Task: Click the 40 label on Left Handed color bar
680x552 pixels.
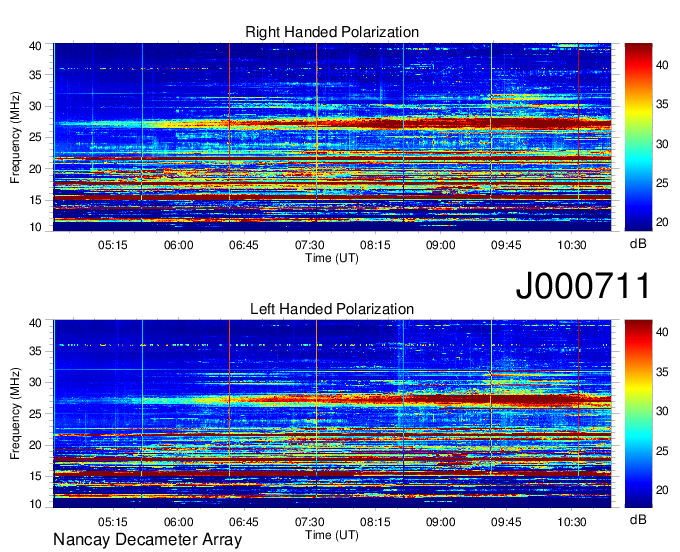Action: [662, 332]
